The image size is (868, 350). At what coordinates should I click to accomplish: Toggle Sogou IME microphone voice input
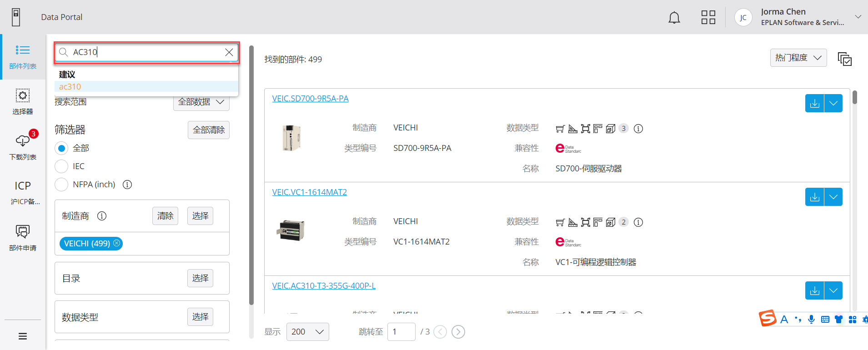(x=811, y=320)
